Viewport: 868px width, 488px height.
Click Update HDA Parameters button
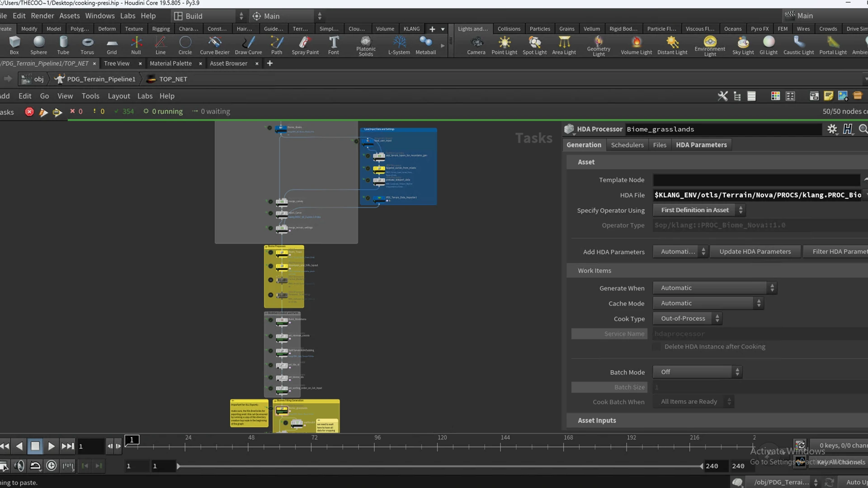tap(755, 252)
